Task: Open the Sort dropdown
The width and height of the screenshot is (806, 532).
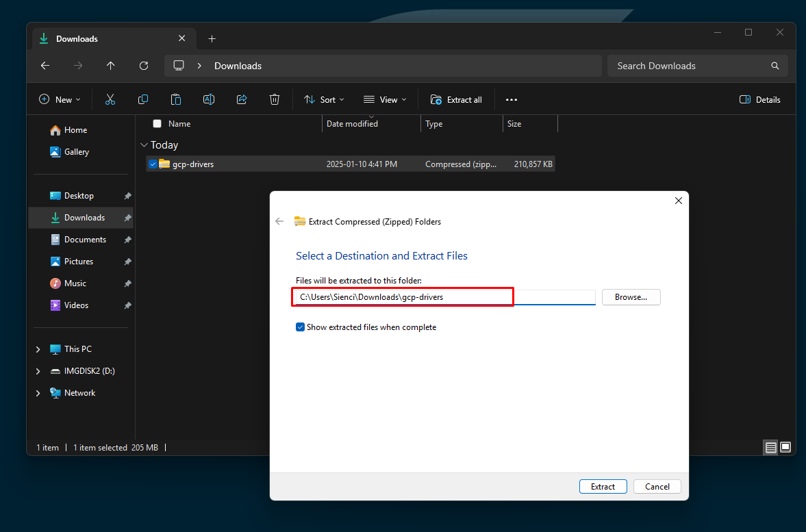Action: coord(323,99)
